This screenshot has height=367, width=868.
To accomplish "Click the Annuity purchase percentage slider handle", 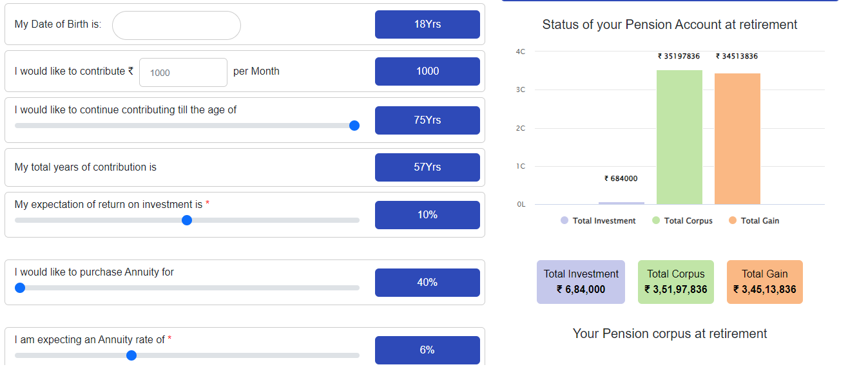I will 20,288.
